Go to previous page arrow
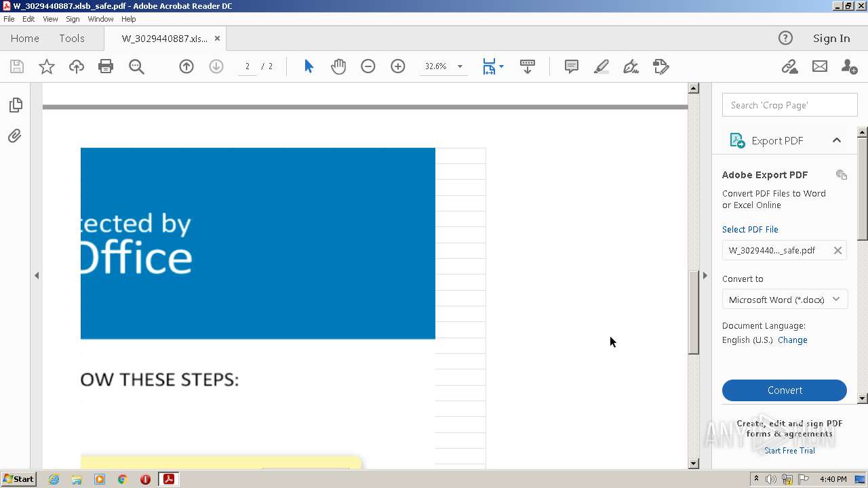 [186, 66]
